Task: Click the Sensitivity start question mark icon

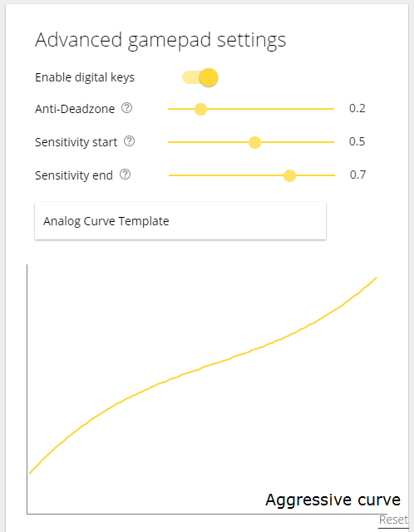Action: [130, 141]
